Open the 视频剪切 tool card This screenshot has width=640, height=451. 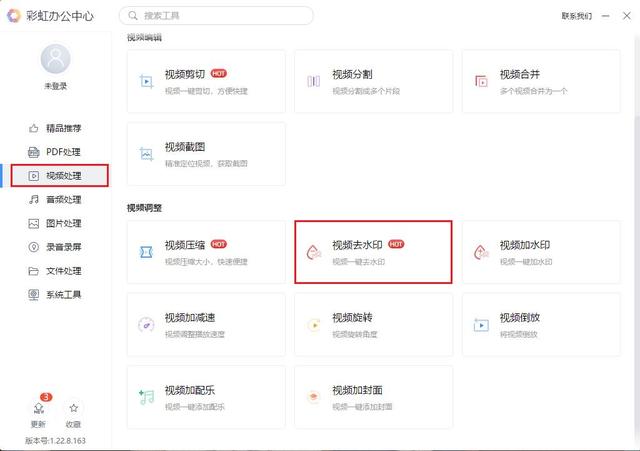tap(206, 81)
